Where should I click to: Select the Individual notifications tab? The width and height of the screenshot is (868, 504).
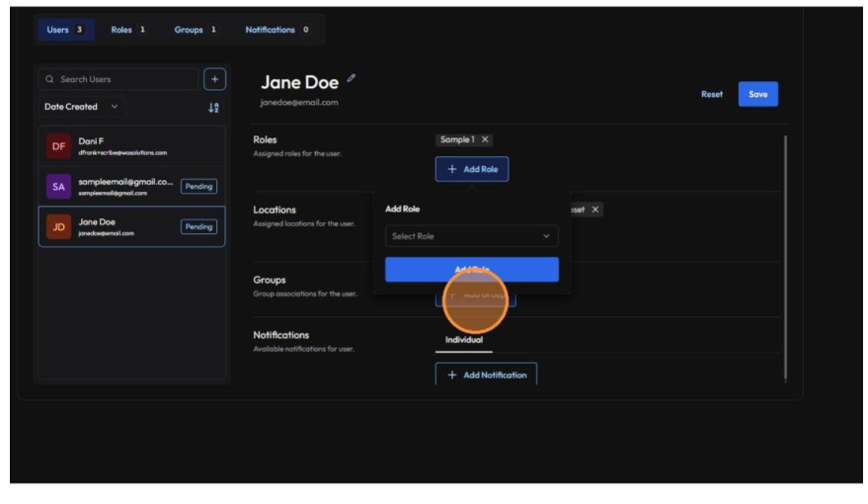pos(464,340)
